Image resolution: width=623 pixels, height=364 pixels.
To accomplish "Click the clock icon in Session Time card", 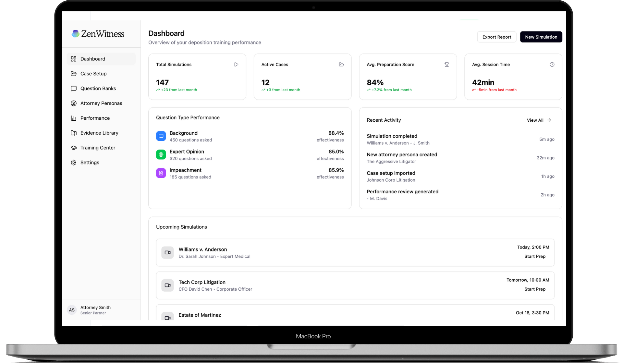I will 552,65.
